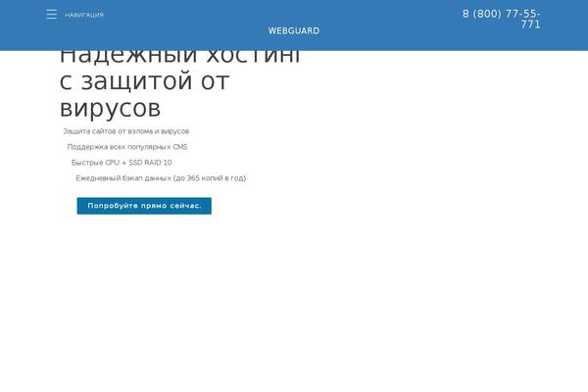
Task: Select the text Защита сайтов от взлома и вирусов
Action: (126, 131)
